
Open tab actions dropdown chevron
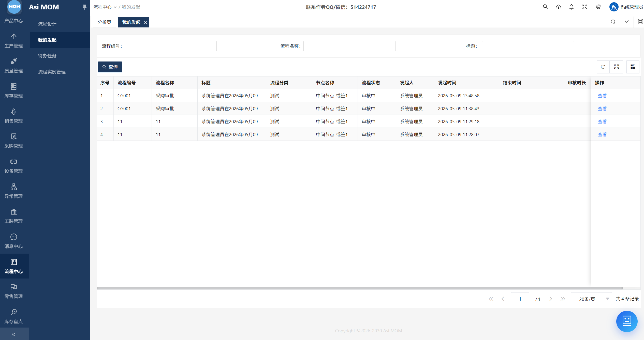[x=626, y=22]
